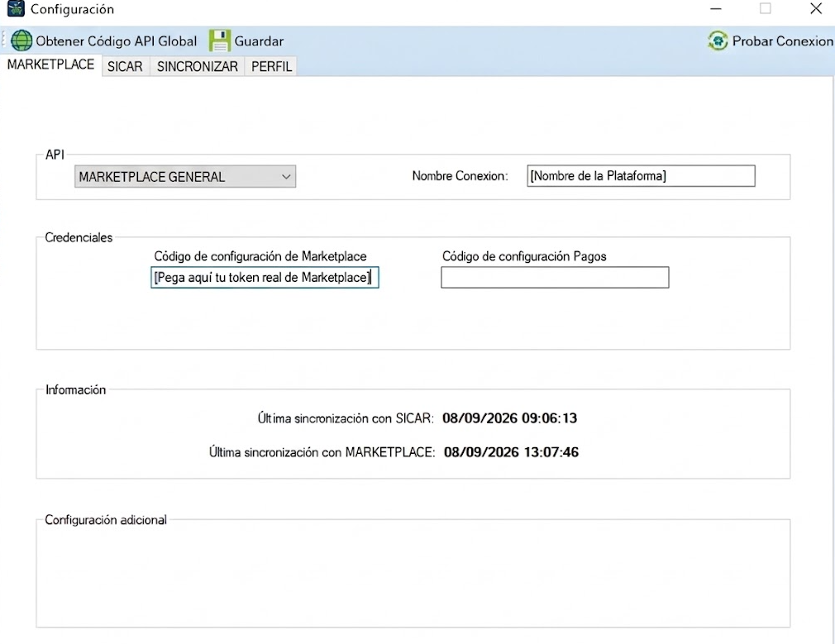Click Probar Conexion text in toolbar

click(x=782, y=41)
